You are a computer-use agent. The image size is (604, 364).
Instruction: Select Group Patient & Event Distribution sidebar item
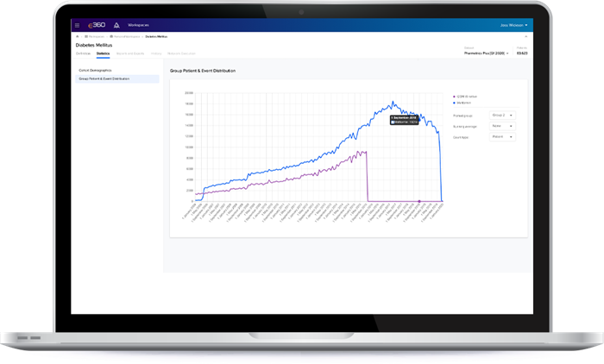tap(117, 78)
